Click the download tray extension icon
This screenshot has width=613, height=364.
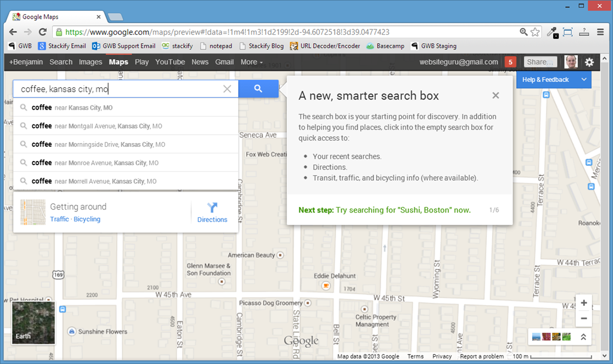[x=584, y=32]
